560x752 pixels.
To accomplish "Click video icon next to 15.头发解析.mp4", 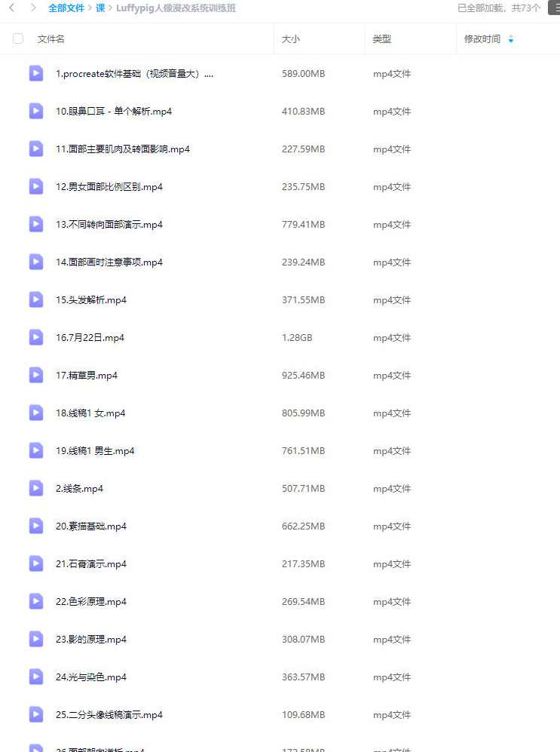I will tap(36, 299).
